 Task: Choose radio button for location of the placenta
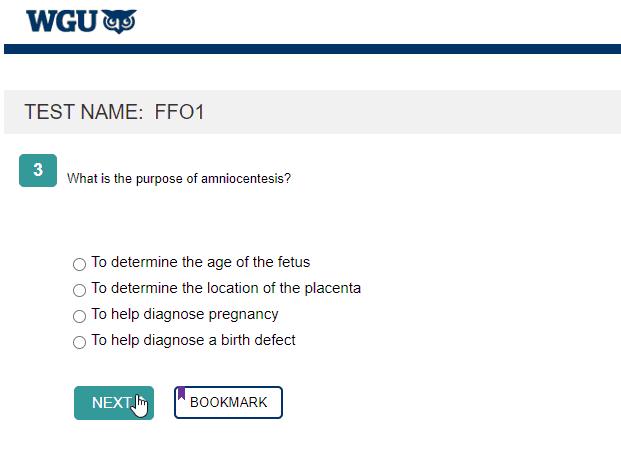[x=79, y=290]
